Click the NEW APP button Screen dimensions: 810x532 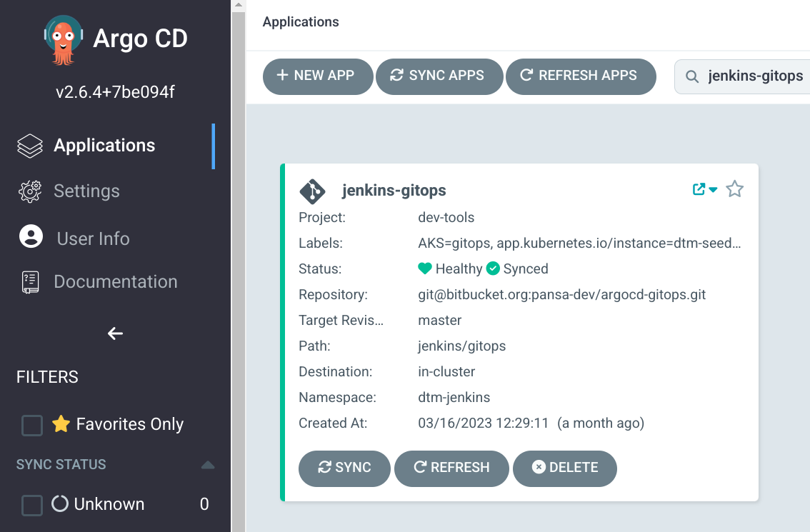pos(318,76)
